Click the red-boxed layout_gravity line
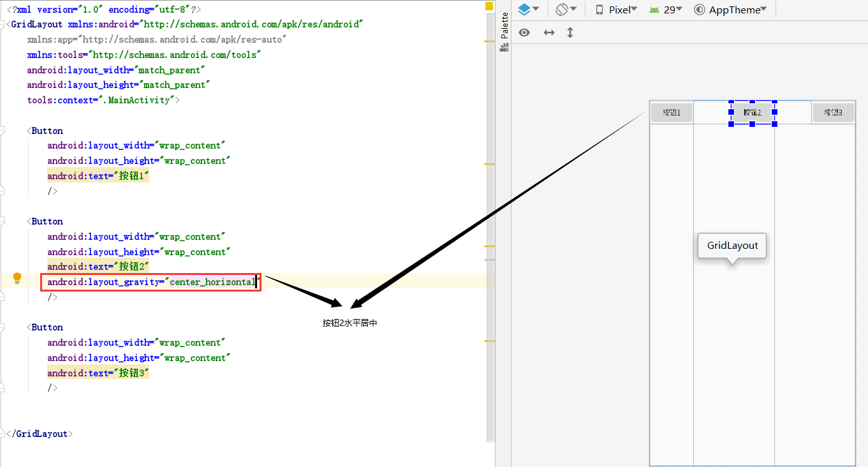 click(x=151, y=281)
